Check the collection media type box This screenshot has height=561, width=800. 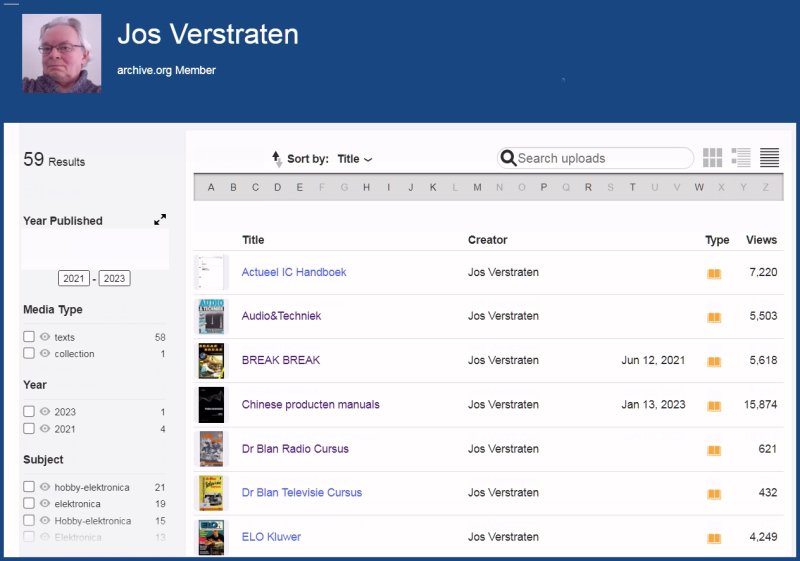[x=29, y=353]
